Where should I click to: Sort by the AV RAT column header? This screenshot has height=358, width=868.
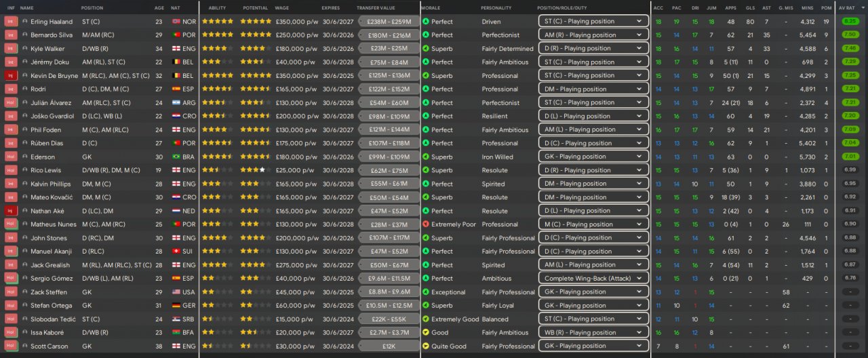click(x=848, y=7)
